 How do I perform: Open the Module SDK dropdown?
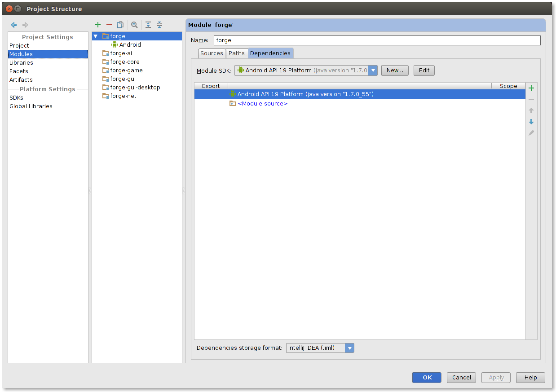pyautogui.click(x=373, y=70)
